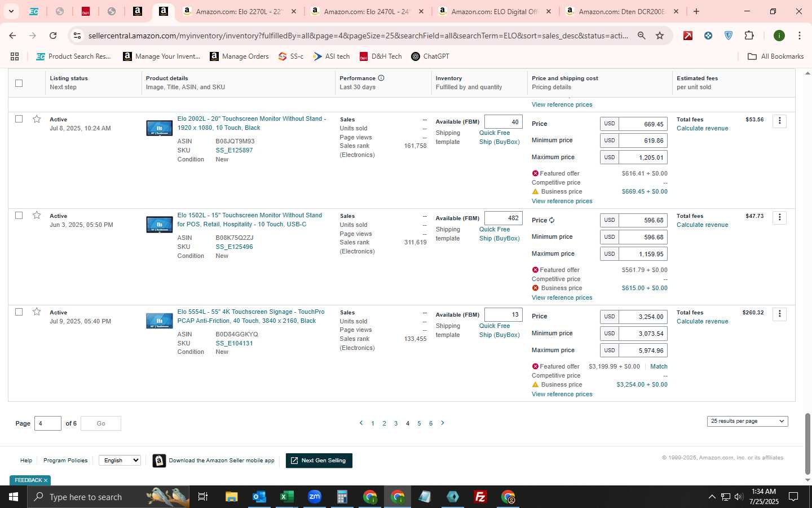
Task: Go to previous page arrow in pagination
Action: click(x=361, y=423)
